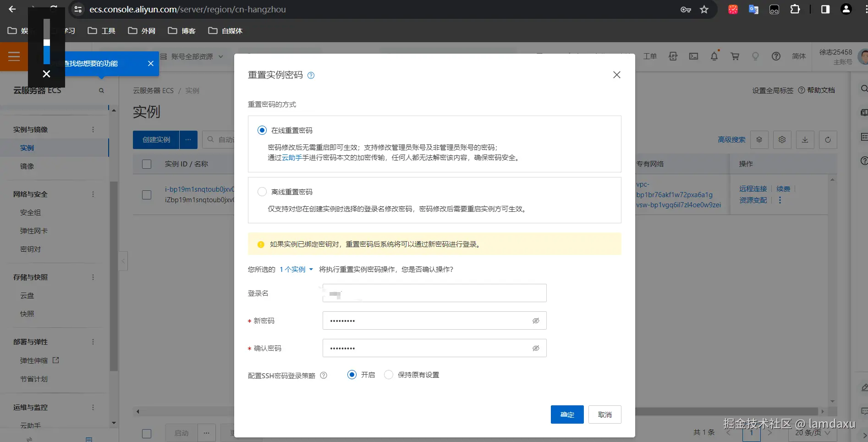
Task: Choose 保持原有设置 for SSH login policy
Action: pos(389,375)
